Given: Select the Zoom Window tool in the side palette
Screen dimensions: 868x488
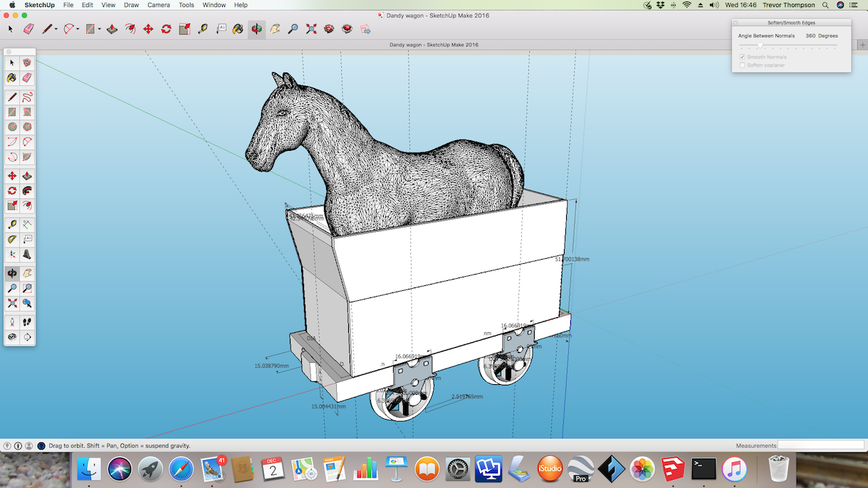Looking at the screenshot, I should point(27,288).
